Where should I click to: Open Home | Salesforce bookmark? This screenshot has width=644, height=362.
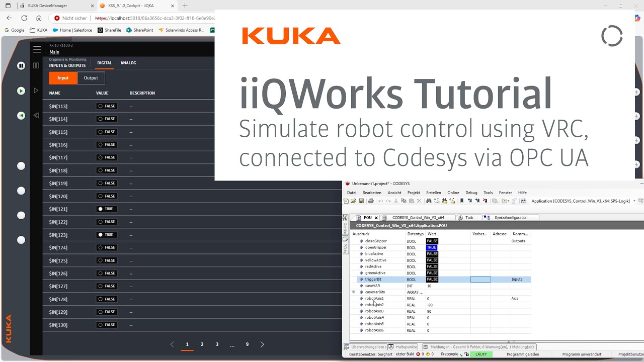point(72,30)
